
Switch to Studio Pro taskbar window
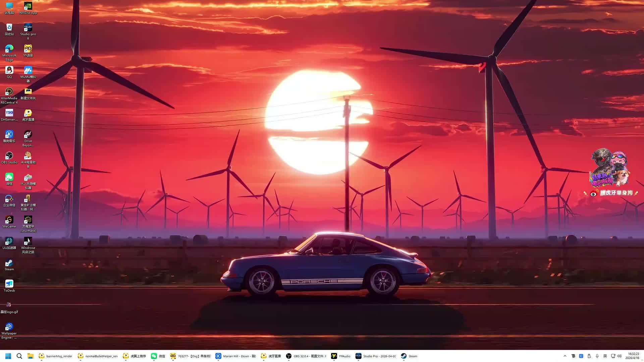pos(376,356)
